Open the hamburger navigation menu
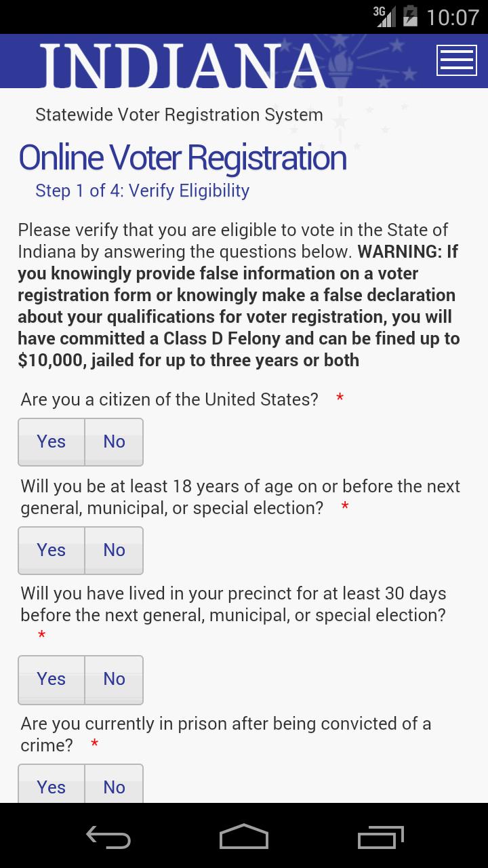Image resolution: width=488 pixels, height=868 pixels. point(456,60)
